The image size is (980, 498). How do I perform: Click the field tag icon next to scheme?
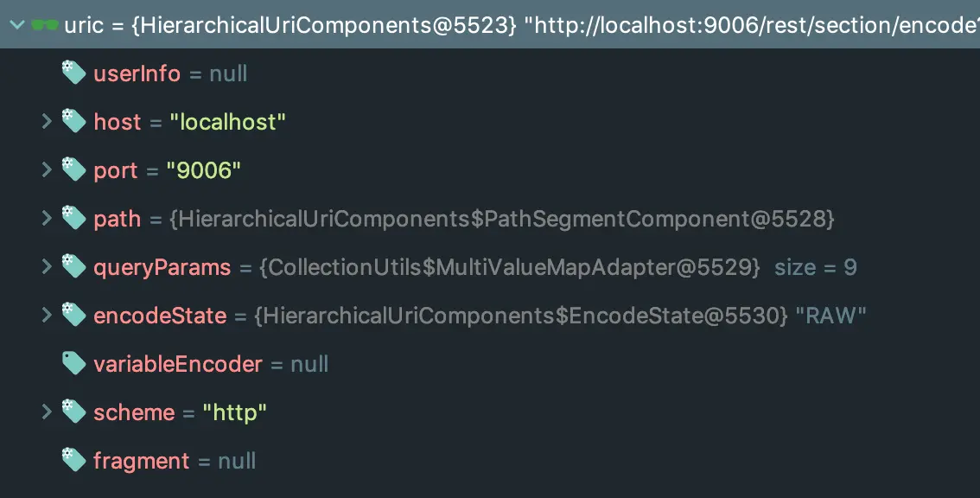point(73,412)
